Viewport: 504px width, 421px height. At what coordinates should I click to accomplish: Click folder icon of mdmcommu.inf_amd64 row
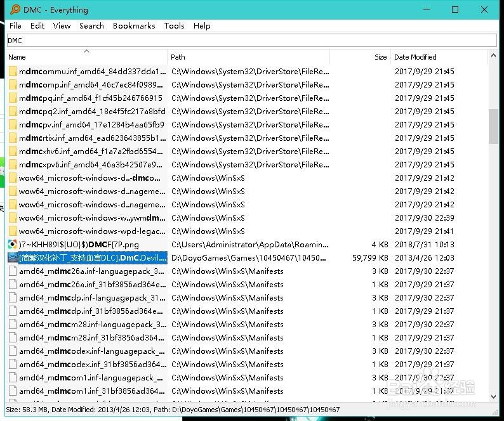tap(13, 71)
